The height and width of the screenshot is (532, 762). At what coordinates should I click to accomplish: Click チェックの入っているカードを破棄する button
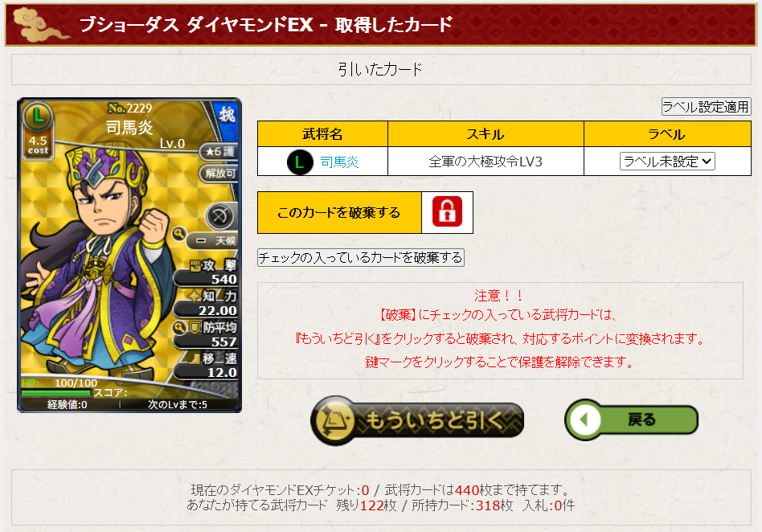point(361,257)
